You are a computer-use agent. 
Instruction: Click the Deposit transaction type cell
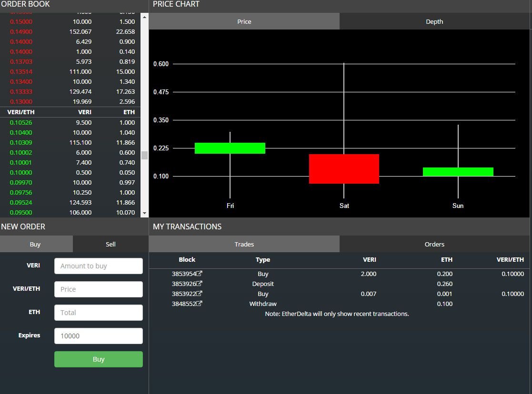263,284
